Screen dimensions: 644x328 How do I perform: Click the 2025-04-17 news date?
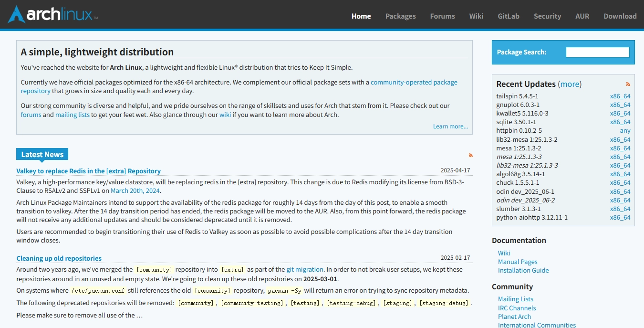tap(455, 170)
